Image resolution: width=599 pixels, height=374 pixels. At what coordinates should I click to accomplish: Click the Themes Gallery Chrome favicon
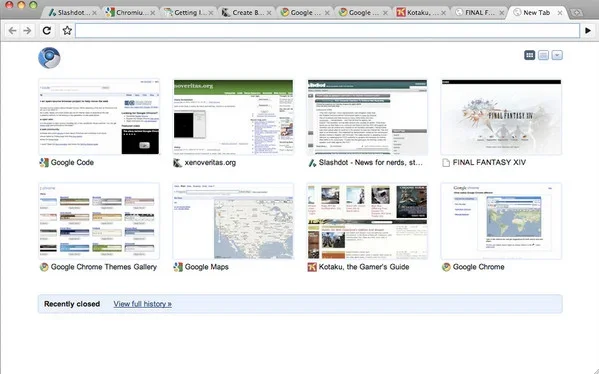[44, 267]
